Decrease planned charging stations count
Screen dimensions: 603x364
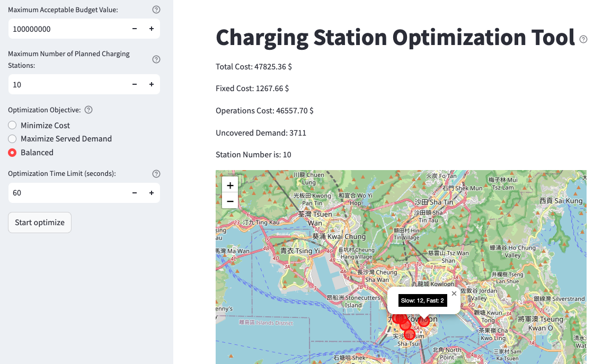click(x=135, y=85)
